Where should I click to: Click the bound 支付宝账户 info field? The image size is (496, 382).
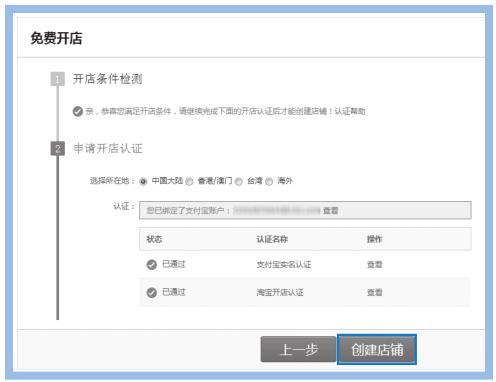click(x=305, y=210)
